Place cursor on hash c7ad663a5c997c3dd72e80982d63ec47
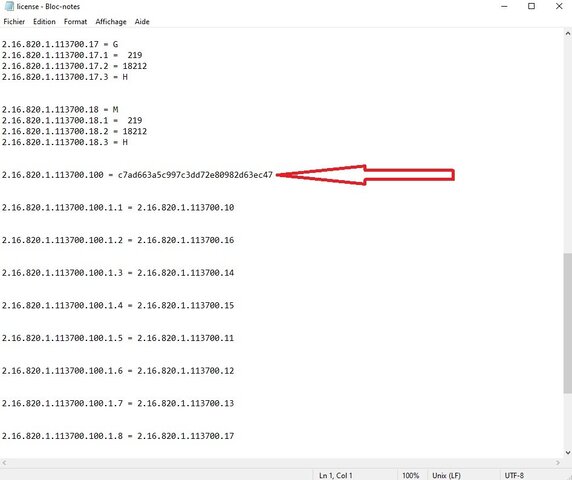This screenshot has width=572, height=480. (195, 175)
